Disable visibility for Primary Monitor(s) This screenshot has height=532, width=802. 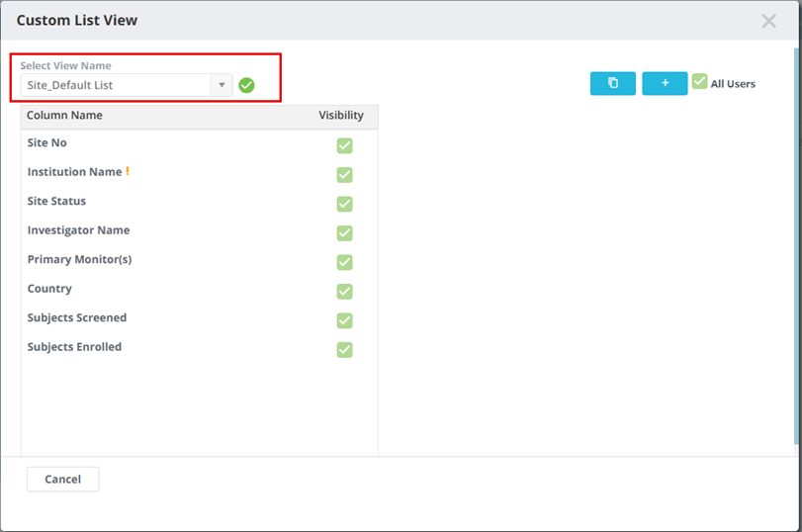(x=344, y=262)
